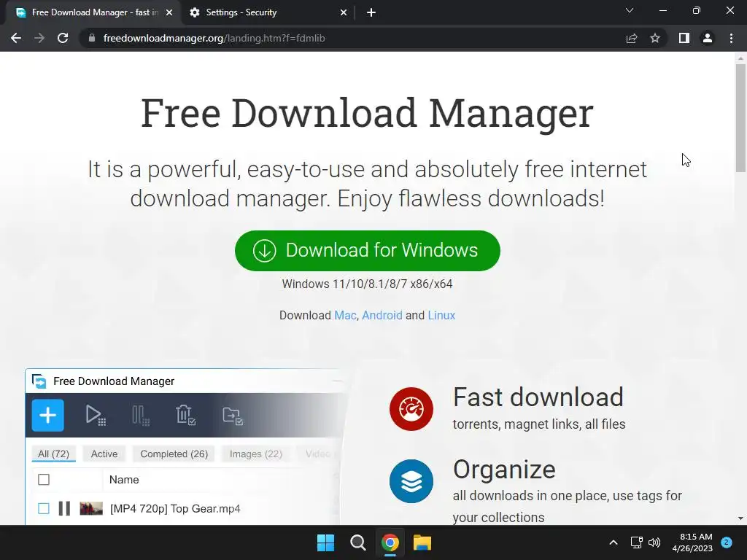Click the padlock site info icon

(x=92, y=38)
